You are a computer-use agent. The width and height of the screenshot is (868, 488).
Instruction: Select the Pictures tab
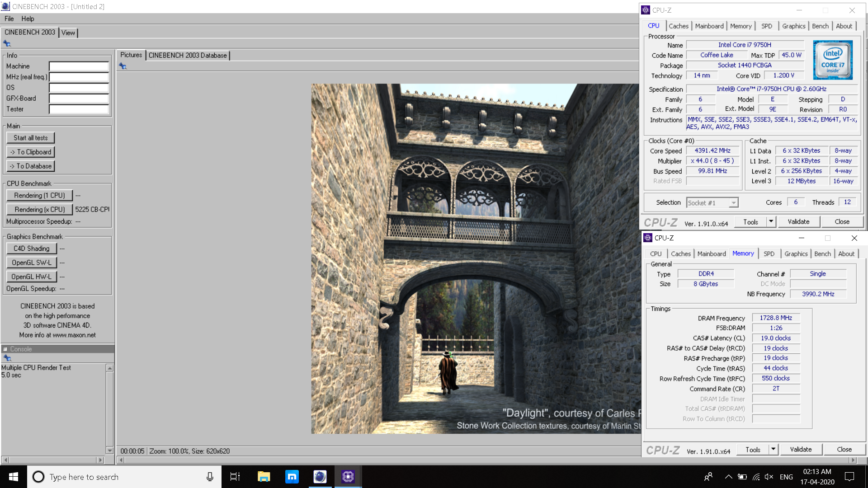click(x=131, y=55)
